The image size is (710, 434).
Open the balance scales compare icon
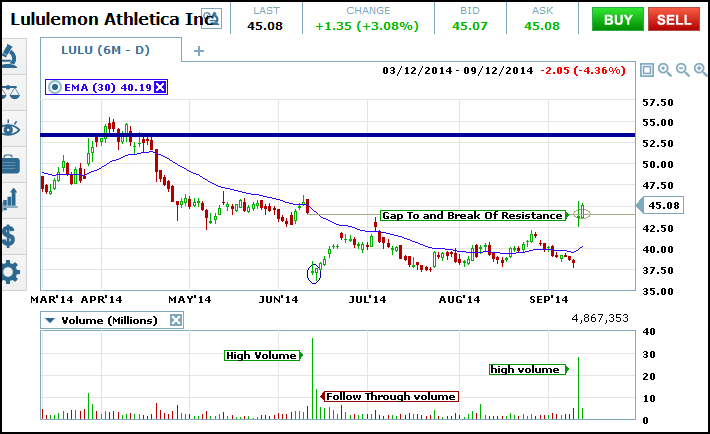[x=10, y=92]
